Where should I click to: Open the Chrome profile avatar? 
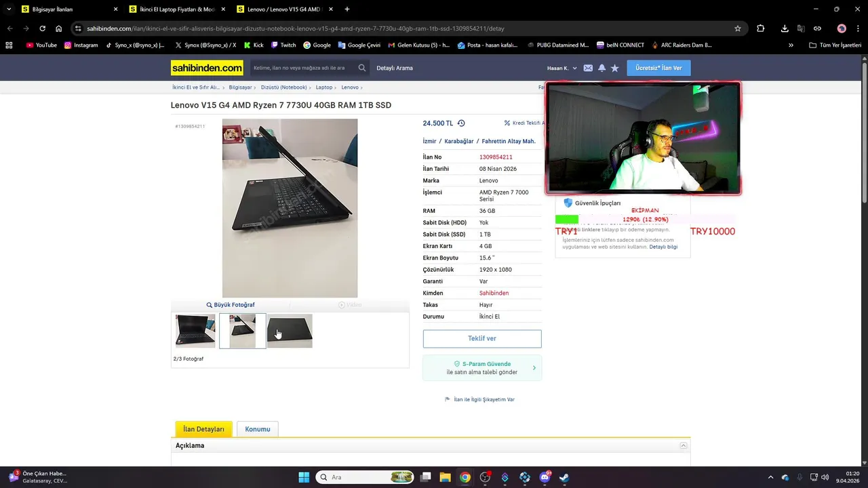842,28
